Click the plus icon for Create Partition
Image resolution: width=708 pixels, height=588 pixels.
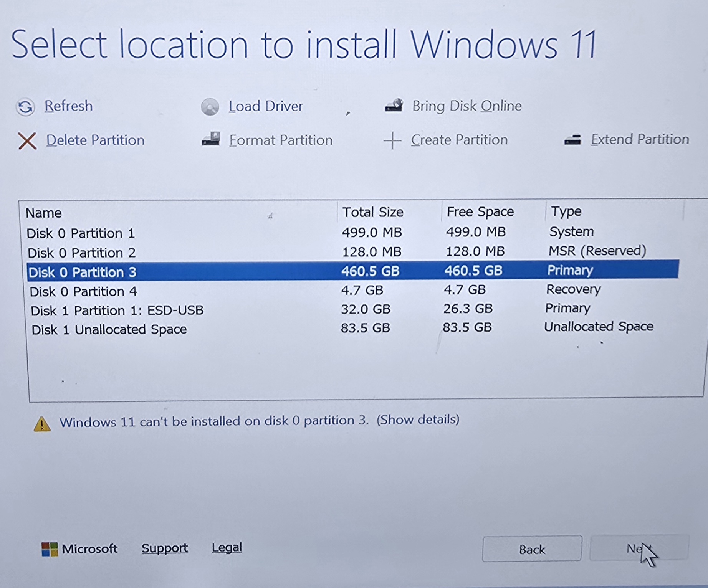coord(392,140)
